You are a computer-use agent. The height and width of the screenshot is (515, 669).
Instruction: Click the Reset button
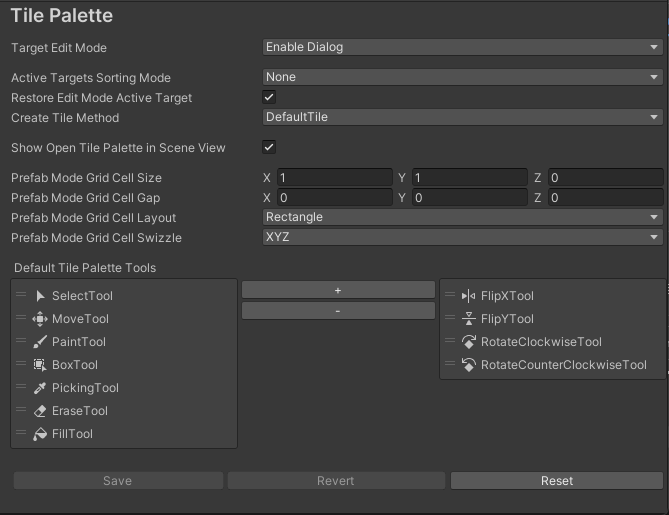coord(556,481)
